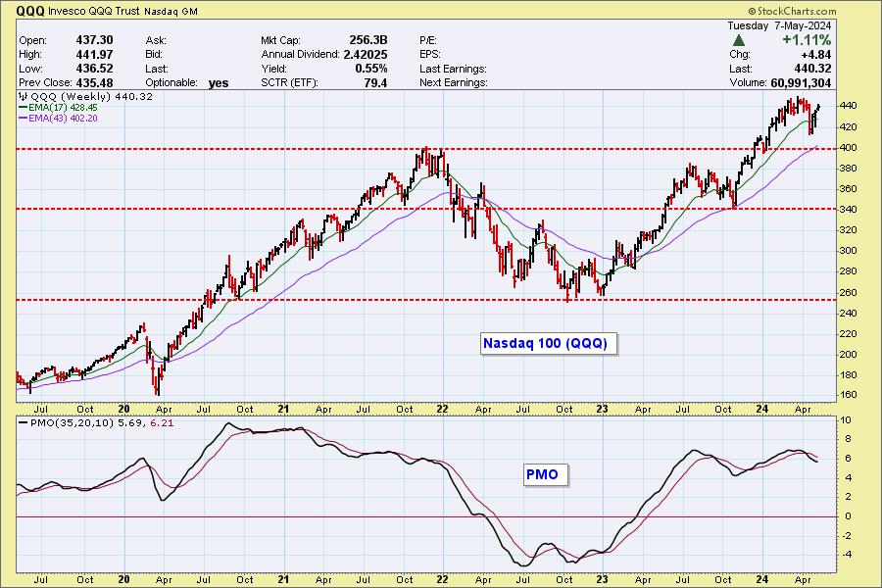Click the Last Earnings label

pyautogui.click(x=453, y=69)
